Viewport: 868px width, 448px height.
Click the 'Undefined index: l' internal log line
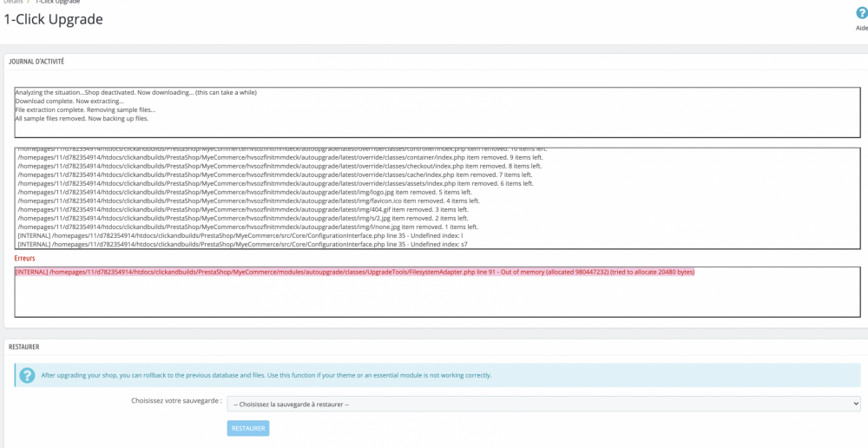pyautogui.click(x=240, y=235)
